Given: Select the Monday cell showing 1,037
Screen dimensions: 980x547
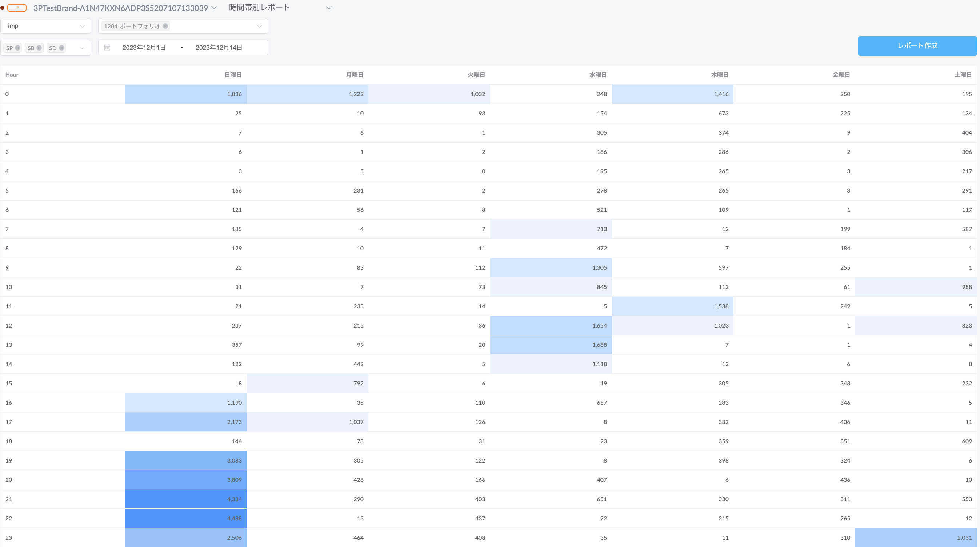Looking at the screenshot, I should [x=308, y=422].
